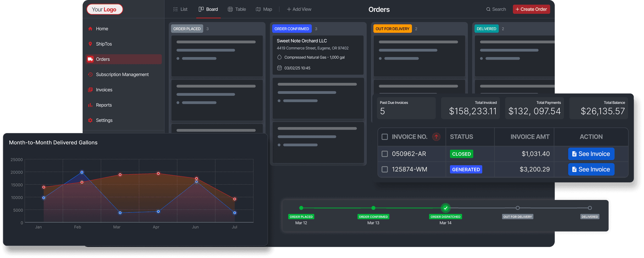Click the Search magnifier icon

488,9
